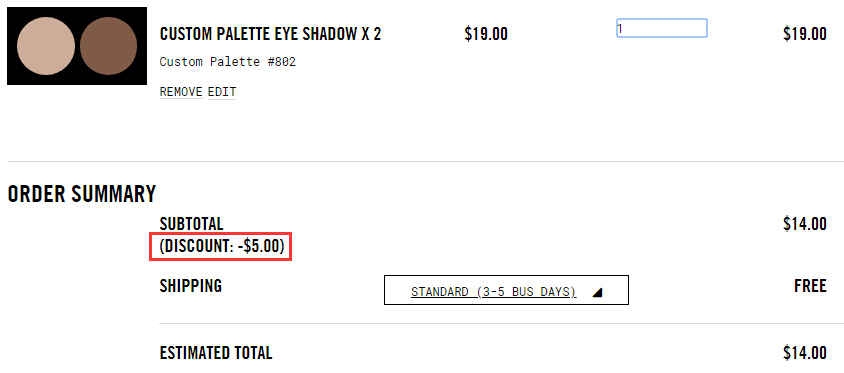This screenshot has width=844, height=373.
Task: Select the light beige eye shadow swatch
Action: (x=46, y=46)
